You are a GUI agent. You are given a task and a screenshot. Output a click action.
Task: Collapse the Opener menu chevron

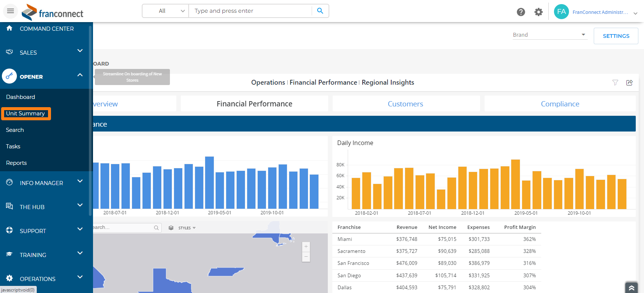tap(80, 75)
